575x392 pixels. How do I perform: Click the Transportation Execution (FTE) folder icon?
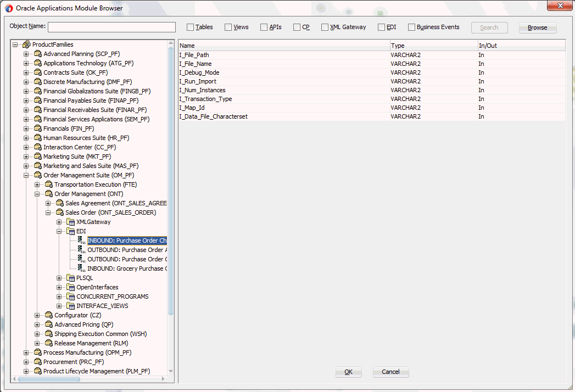49,184
